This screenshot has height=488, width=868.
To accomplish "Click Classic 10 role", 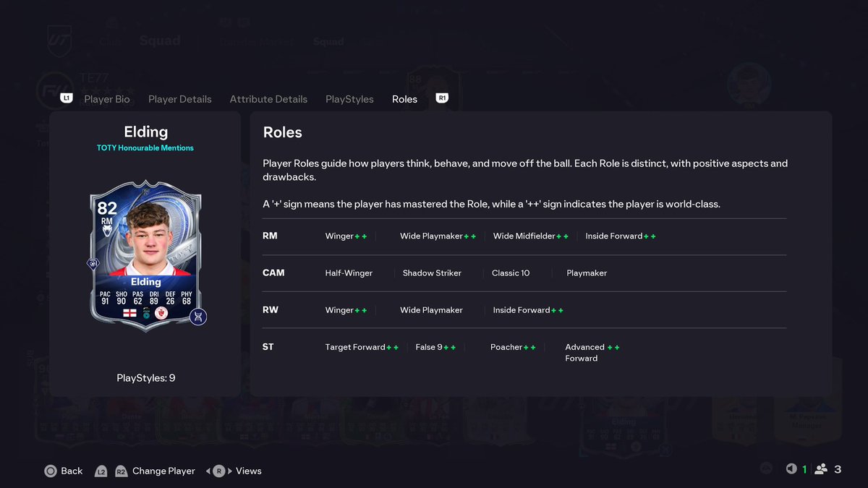I will (511, 273).
